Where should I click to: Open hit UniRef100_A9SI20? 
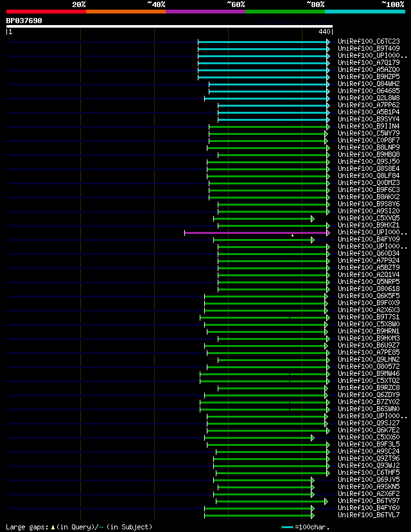[x=369, y=211]
